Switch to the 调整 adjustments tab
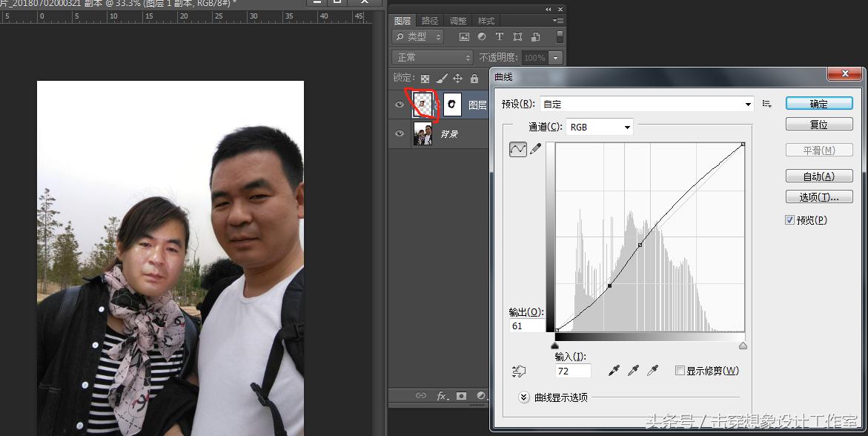This screenshot has width=868, height=436. [x=457, y=20]
